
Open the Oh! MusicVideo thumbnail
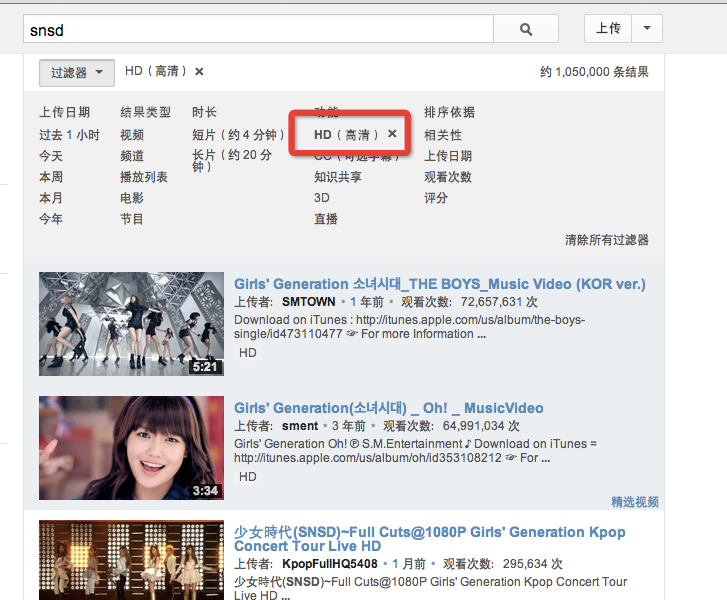click(131, 448)
